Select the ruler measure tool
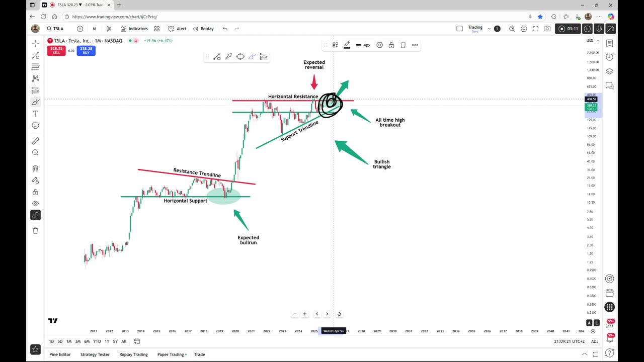 [35, 141]
